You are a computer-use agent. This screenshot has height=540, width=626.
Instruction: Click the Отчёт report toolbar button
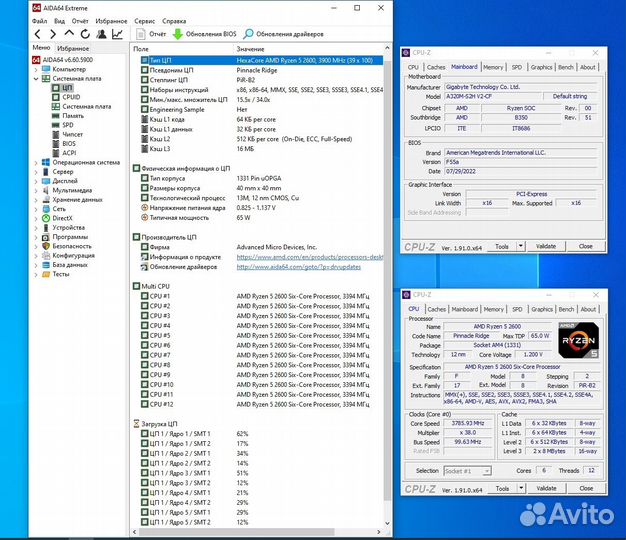coord(150,34)
